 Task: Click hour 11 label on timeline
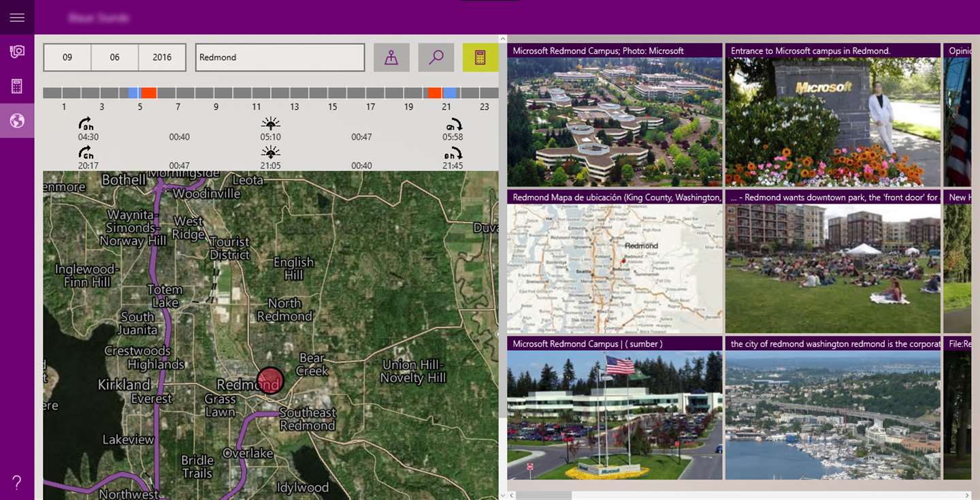coord(256,107)
